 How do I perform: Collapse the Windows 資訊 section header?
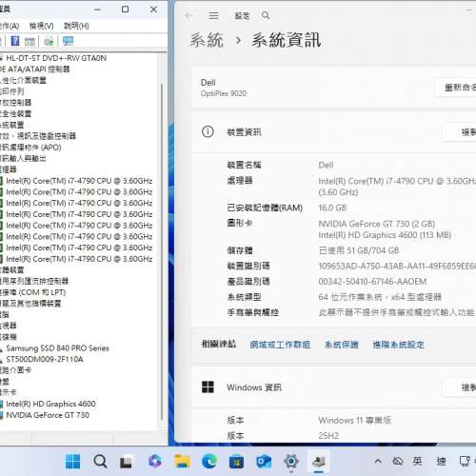point(334,387)
